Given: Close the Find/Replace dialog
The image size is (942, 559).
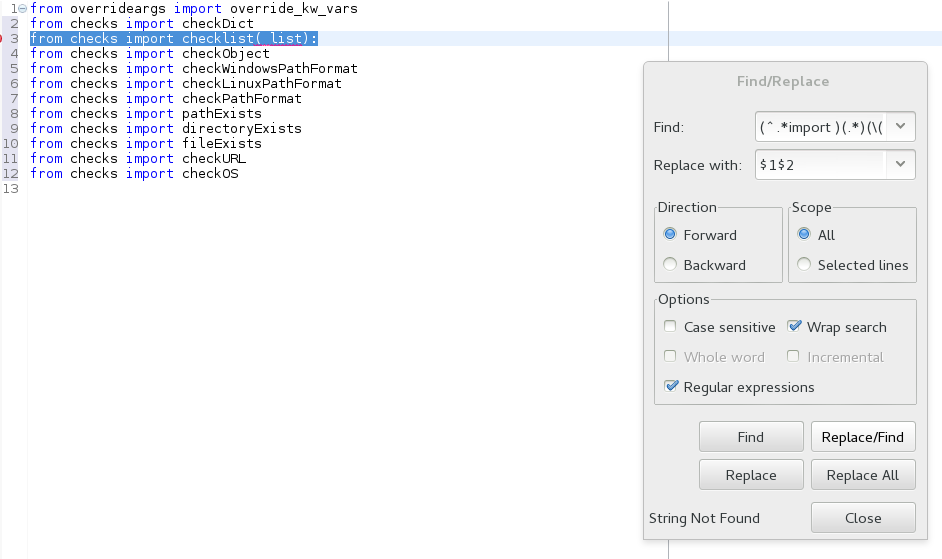Looking at the screenshot, I should 863,518.
